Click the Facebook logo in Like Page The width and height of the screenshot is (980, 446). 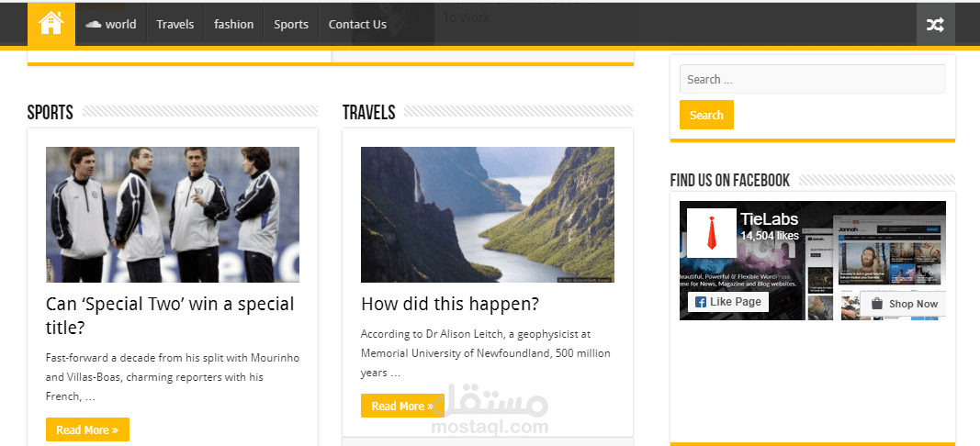[701, 302]
